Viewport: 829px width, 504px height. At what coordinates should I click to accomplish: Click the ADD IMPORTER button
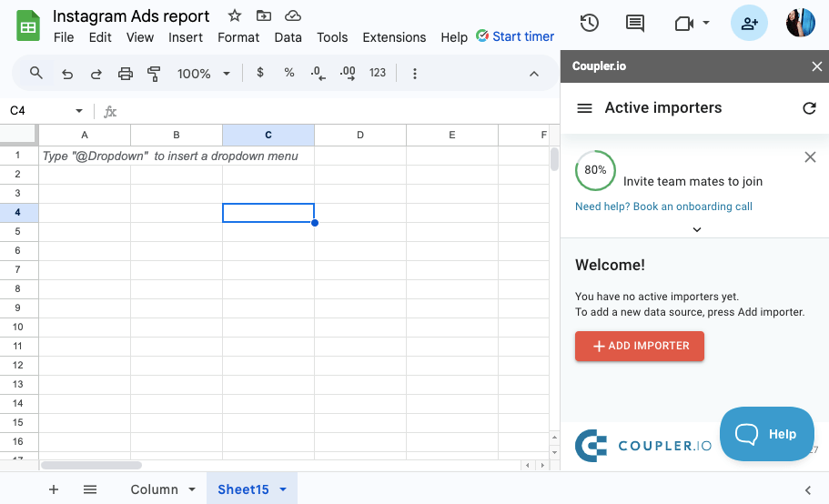[x=639, y=346]
